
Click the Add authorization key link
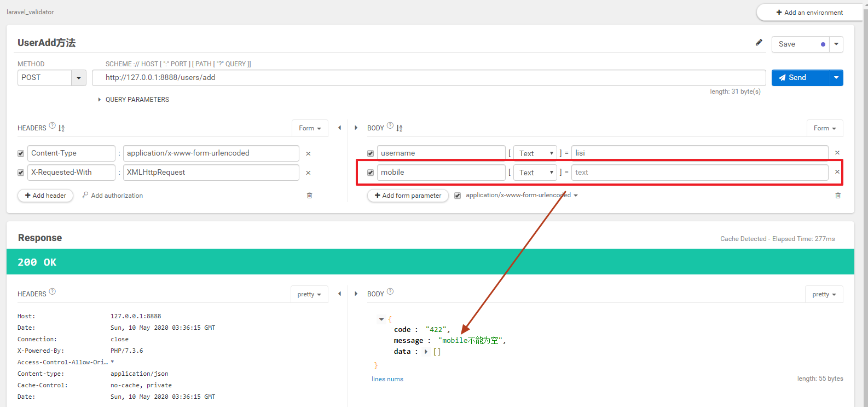(113, 196)
